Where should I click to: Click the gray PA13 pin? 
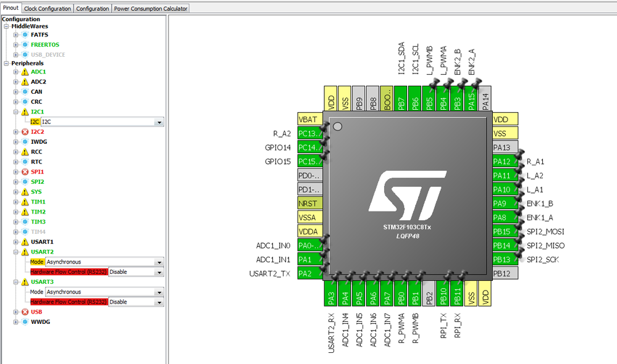pos(505,147)
